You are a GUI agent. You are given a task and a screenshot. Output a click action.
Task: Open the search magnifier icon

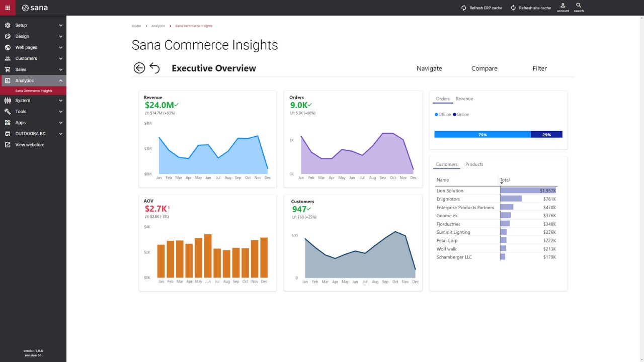tap(579, 6)
